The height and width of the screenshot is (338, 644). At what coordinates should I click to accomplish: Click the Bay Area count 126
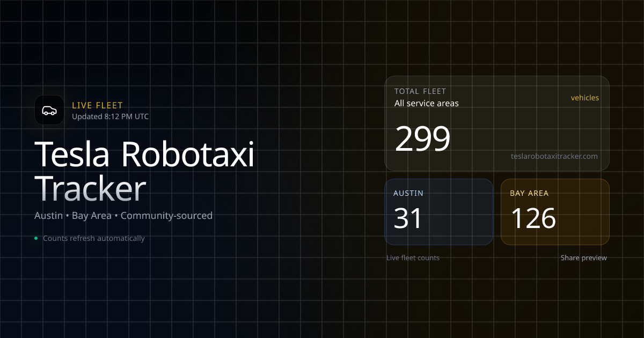533,218
